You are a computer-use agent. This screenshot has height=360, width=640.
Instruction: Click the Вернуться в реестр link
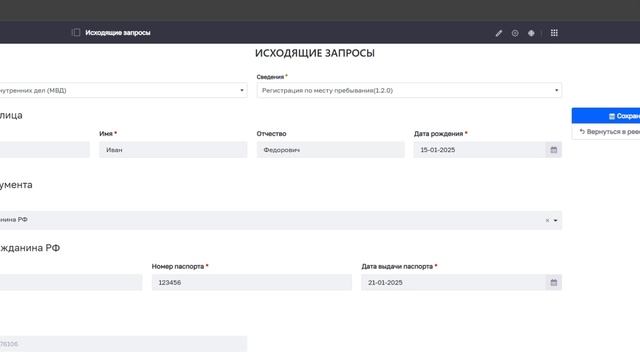(609, 132)
